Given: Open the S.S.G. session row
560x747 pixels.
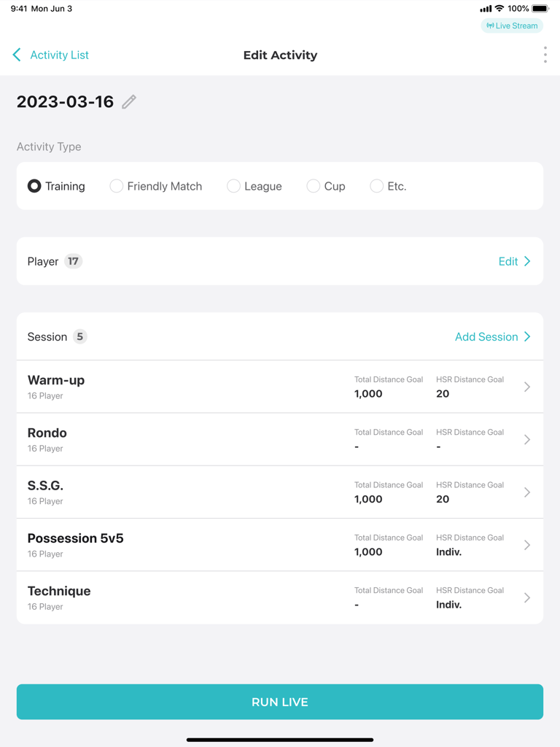Looking at the screenshot, I should point(280,492).
